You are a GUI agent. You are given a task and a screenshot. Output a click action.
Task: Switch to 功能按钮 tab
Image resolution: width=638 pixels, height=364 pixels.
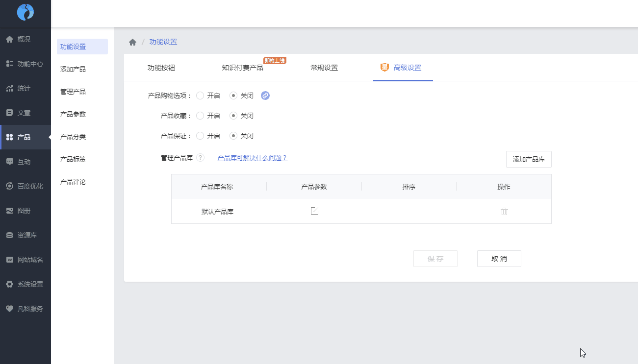pos(161,68)
